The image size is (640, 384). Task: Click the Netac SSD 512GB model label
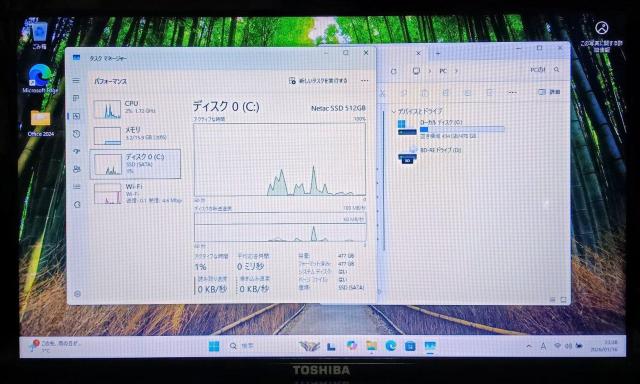(x=338, y=108)
